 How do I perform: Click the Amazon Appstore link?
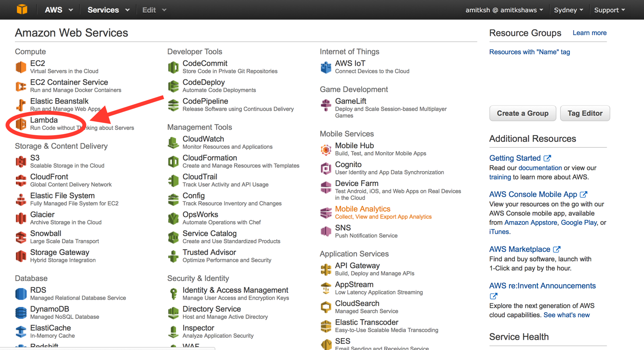(531, 223)
